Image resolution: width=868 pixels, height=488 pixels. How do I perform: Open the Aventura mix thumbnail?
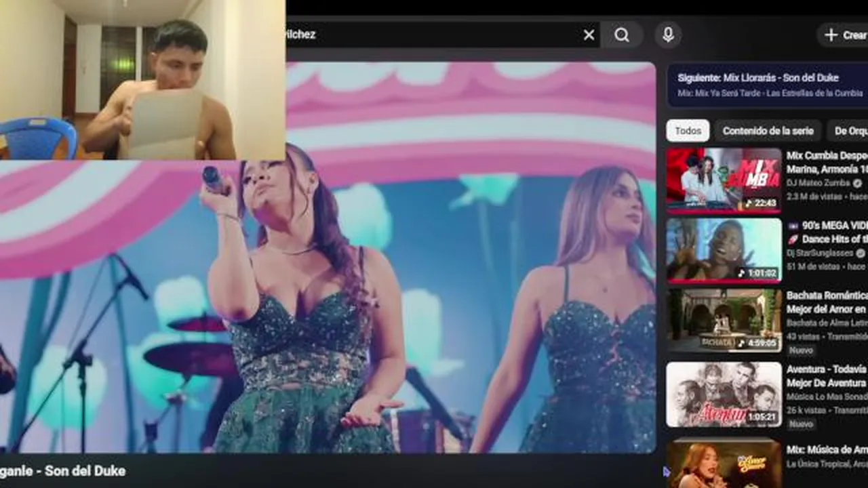(x=724, y=394)
